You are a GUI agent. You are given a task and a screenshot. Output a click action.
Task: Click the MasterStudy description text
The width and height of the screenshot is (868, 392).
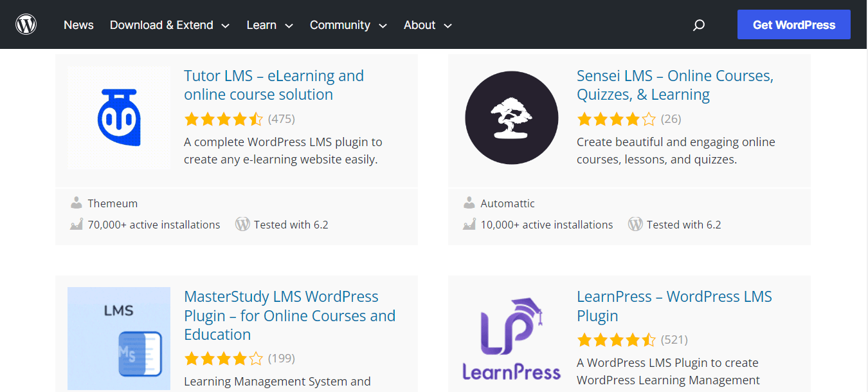[x=277, y=382]
